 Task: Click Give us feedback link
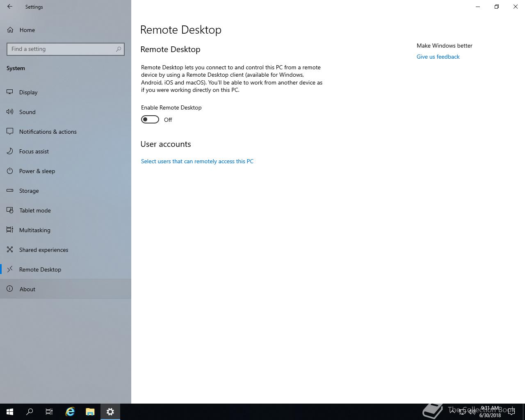pyautogui.click(x=438, y=57)
